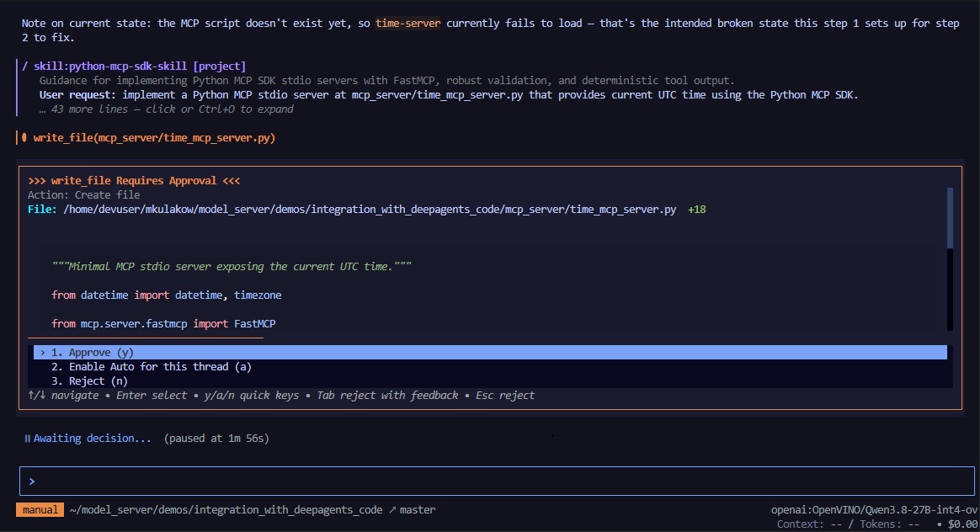Choose Enable Auto for this thread
980x532 pixels.
152,367
